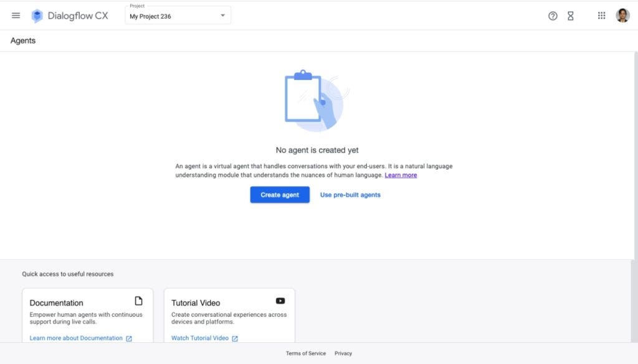This screenshot has width=638, height=364.
Task: Open Learn more about Documentation link
Action: pyautogui.click(x=76, y=338)
